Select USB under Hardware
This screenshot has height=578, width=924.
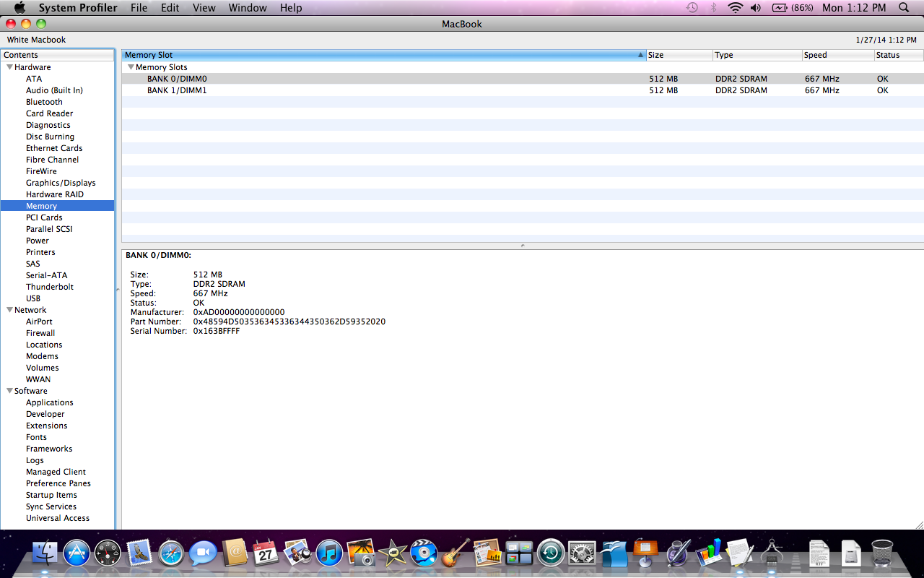tap(33, 298)
